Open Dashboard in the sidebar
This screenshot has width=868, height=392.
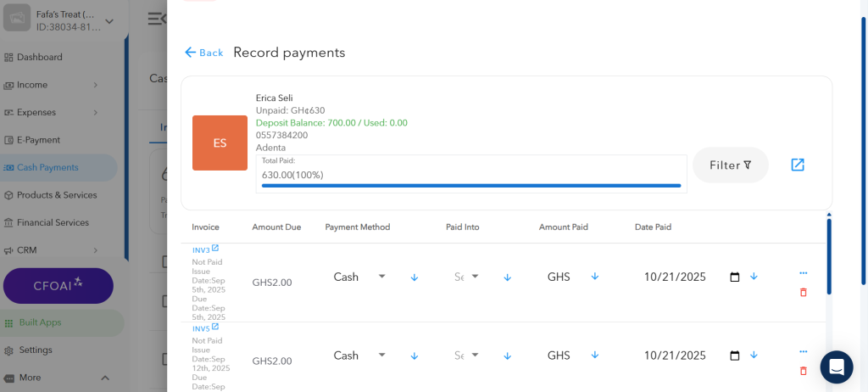[40, 57]
